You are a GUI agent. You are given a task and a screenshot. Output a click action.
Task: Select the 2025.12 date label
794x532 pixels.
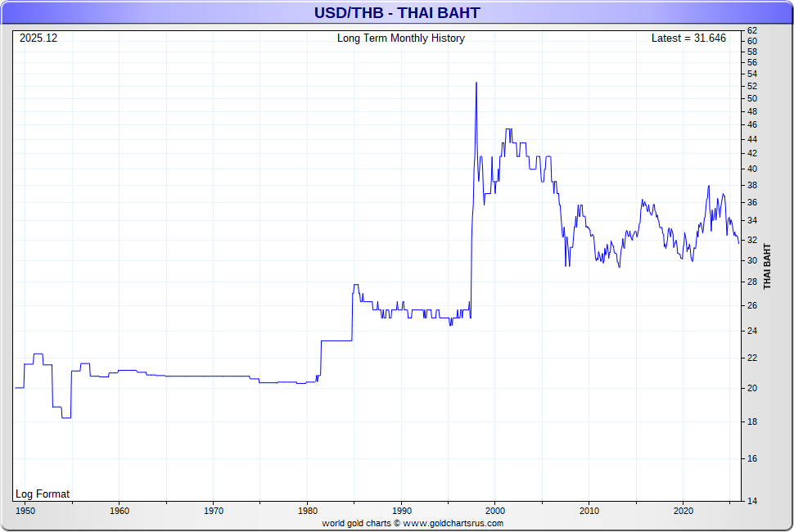tap(39, 38)
